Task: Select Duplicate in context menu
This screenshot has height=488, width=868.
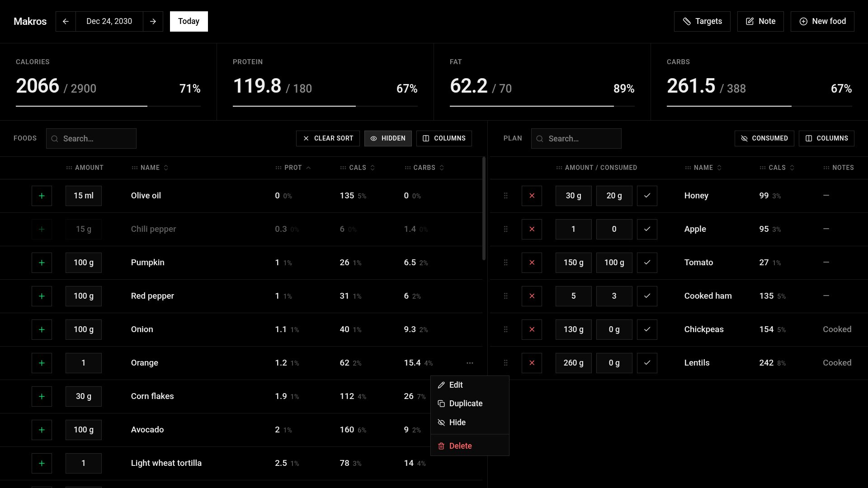Action: point(466,404)
